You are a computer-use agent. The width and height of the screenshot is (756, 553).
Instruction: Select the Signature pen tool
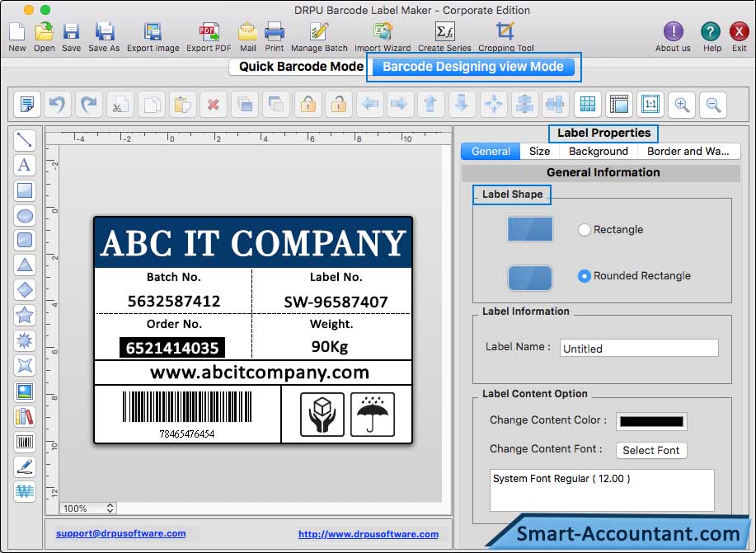click(x=25, y=466)
